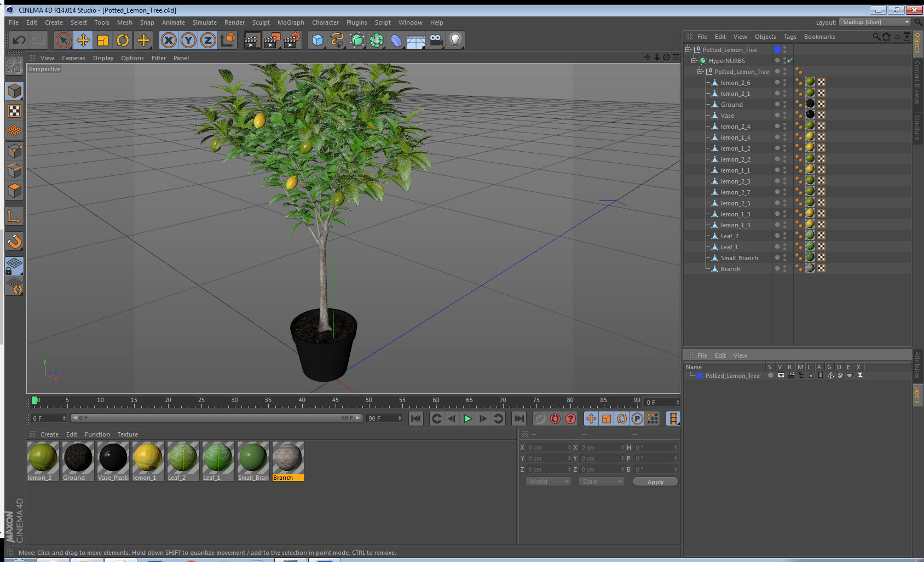Click the Apply coordinates button
Viewport: 924px width, 562px height.
click(x=655, y=482)
